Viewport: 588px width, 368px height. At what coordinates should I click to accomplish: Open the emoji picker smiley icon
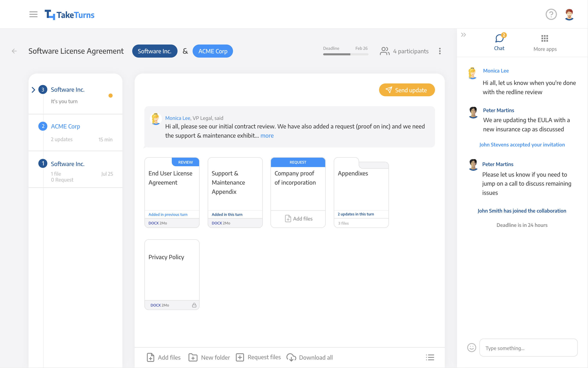tap(472, 348)
